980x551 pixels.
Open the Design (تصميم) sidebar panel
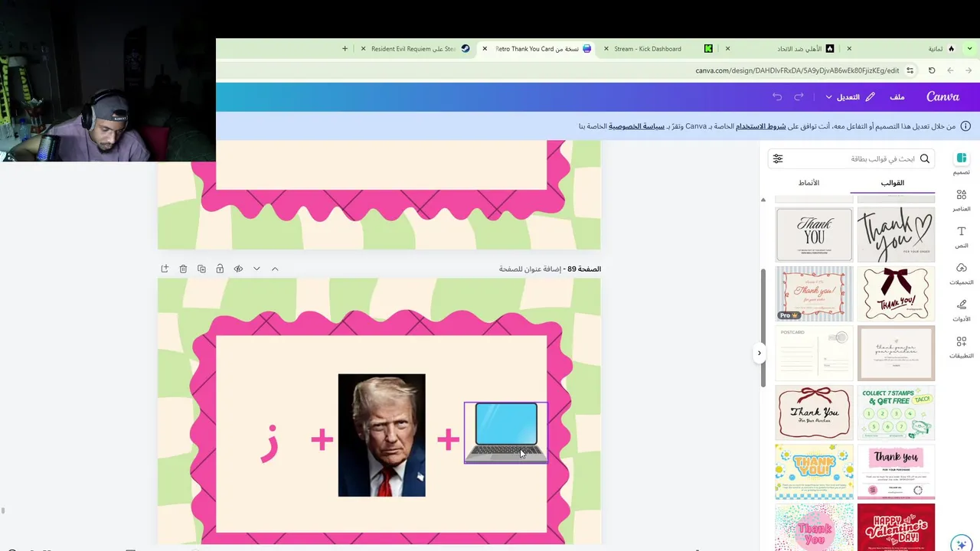(x=962, y=163)
